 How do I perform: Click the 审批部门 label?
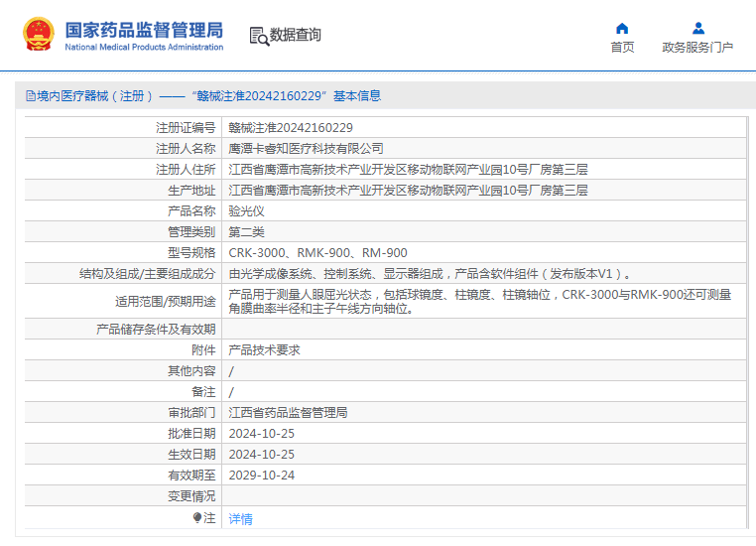(x=191, y=412)
